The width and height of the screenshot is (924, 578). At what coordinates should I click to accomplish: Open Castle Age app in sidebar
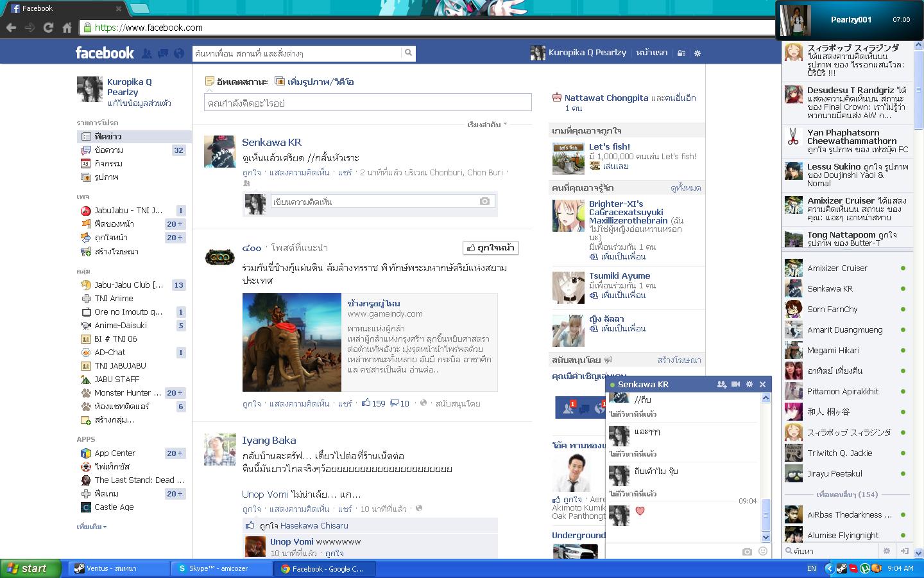134,507
